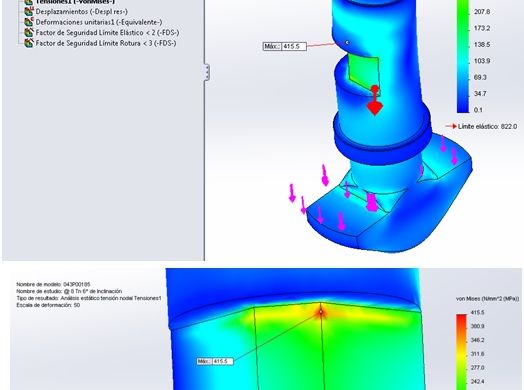The width and height of the screenshot is (524, 390).
Task: Select the Tensiones1 (-vonMises-) result item
Action: 75,2
